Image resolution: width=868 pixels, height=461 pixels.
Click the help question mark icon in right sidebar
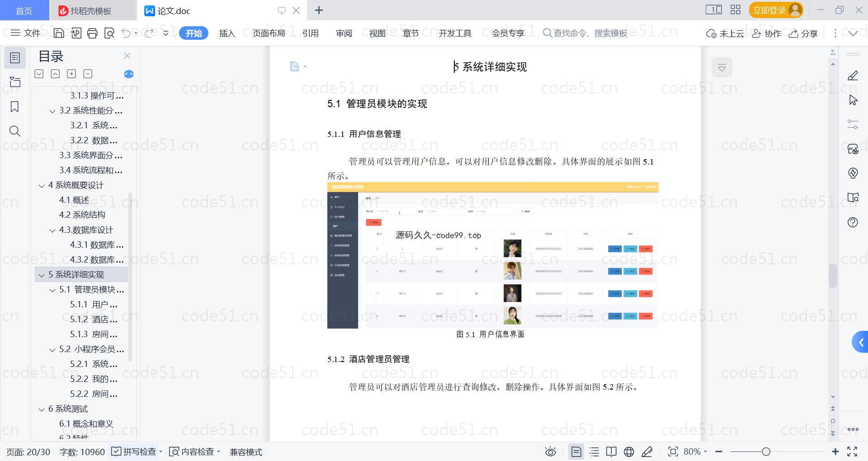pyautogui.click(x=853, y=222)
